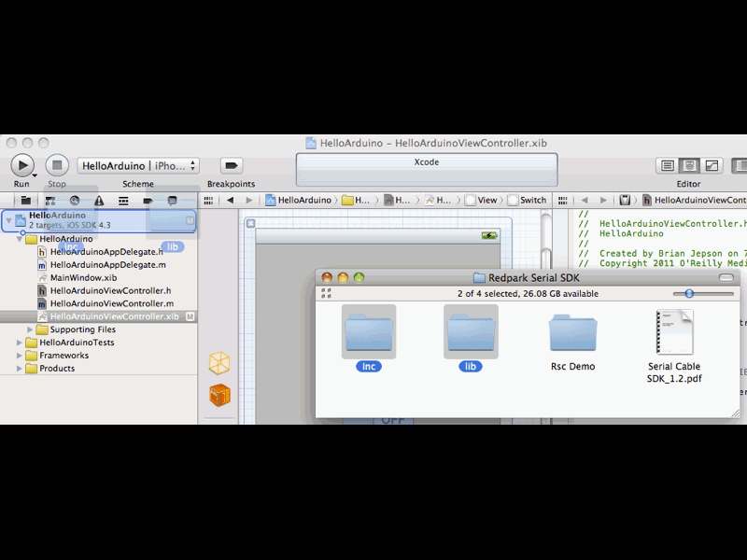Open the HelloArduino scheme selector
Screen dimensions: 747x560
point(138,166)
